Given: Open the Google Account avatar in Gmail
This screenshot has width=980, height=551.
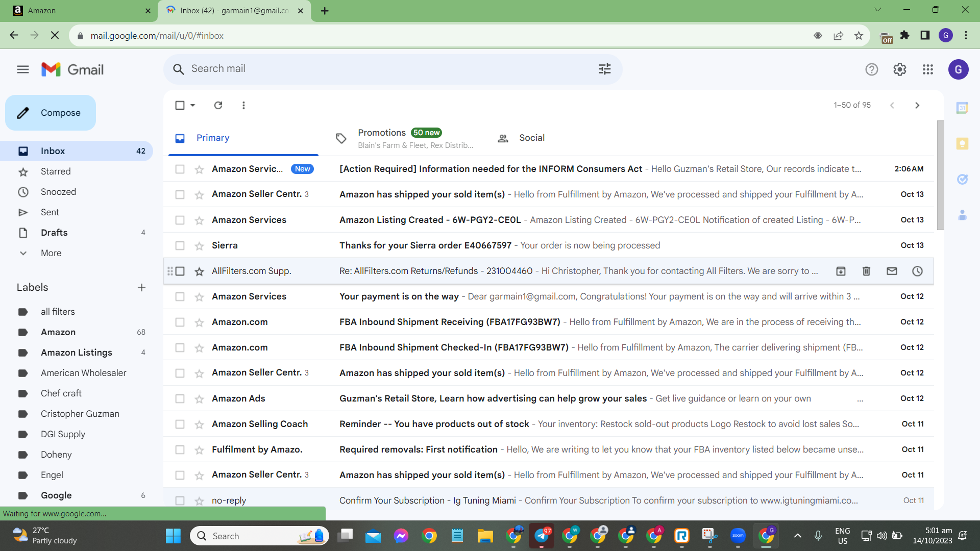Looking at the screenshot, I should [958, 69].
